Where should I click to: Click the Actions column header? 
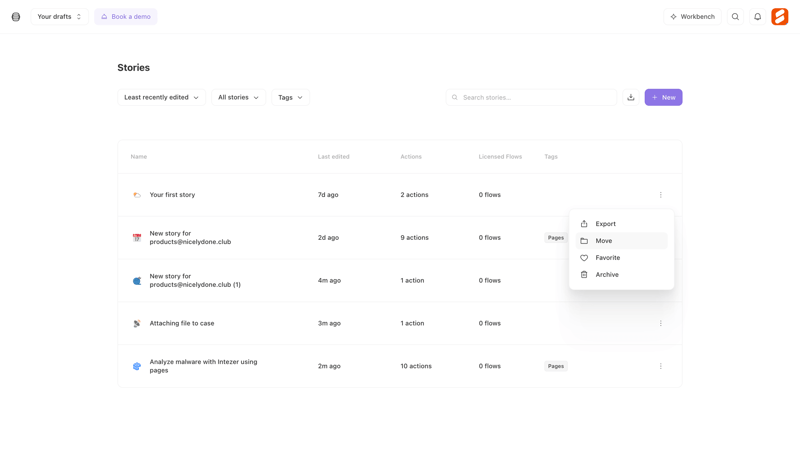point(411,157)
